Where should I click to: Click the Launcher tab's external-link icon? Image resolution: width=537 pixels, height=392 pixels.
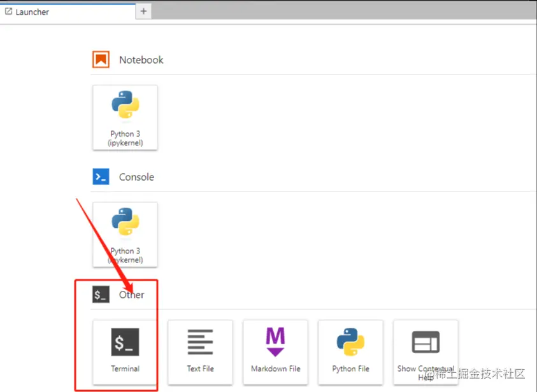pos(8,11)
